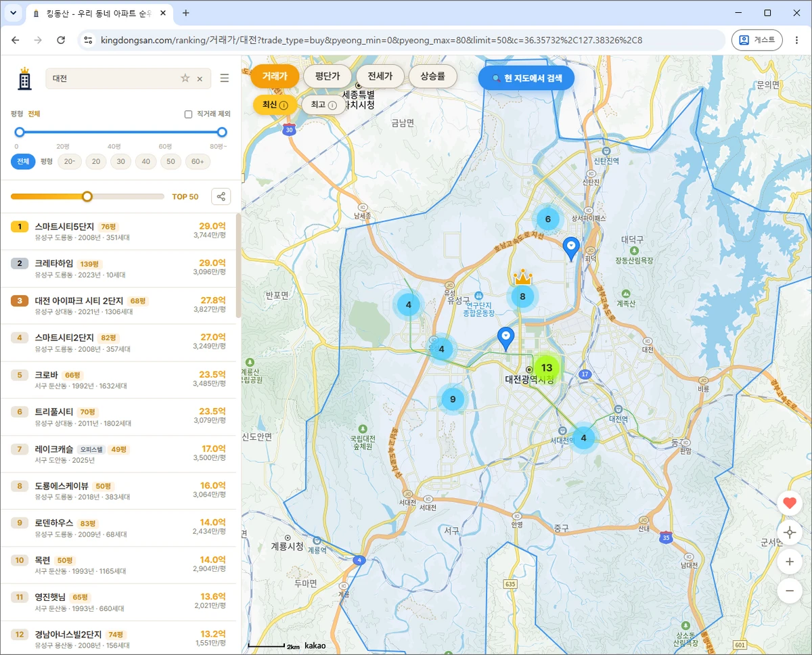This screenshot has height=655, width=812.
Task: Switch to 최고 sorting mode
Action: tap(323, 105)
